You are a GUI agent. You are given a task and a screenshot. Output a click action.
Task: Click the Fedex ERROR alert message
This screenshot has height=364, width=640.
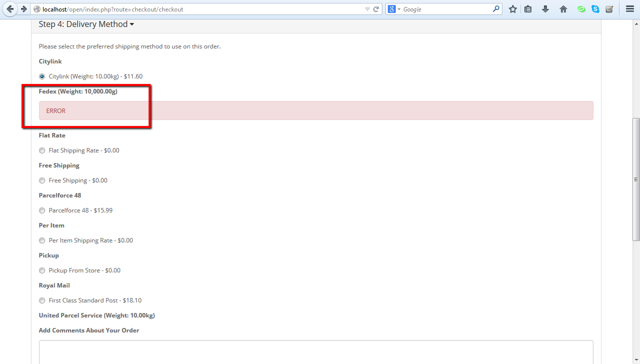[316, 110]
